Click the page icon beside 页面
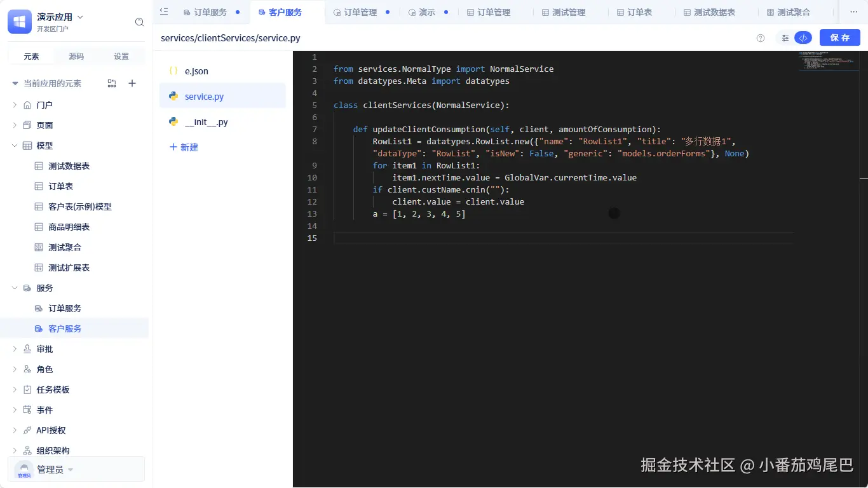 27,125
